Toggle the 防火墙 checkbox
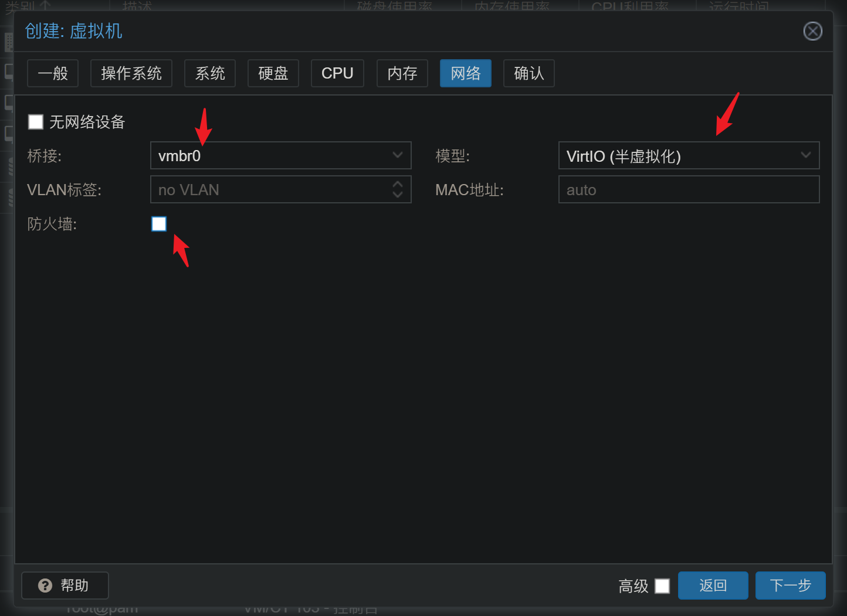 coord(159,224)
